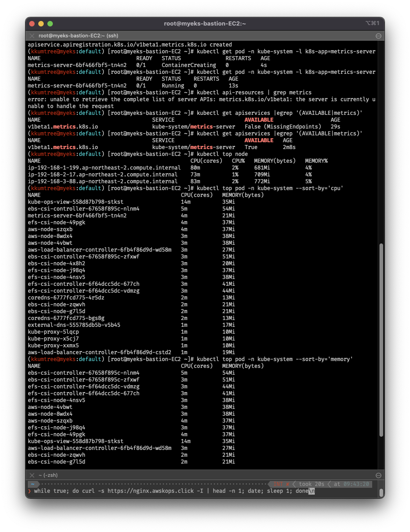
Task: Click the '14m' CPU value under the cpu sort
Action: pyautogui.click(x=185, y=202)
